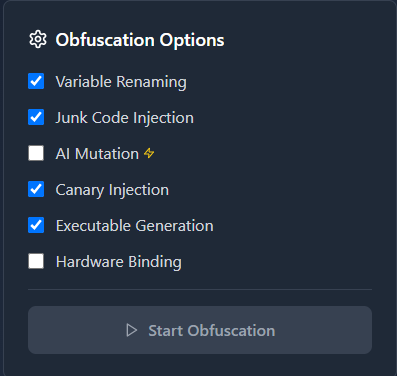Click the Obfuscation Options heading text
The height and width of the screenshot is (376, 397).
click(x=140, y=40)
